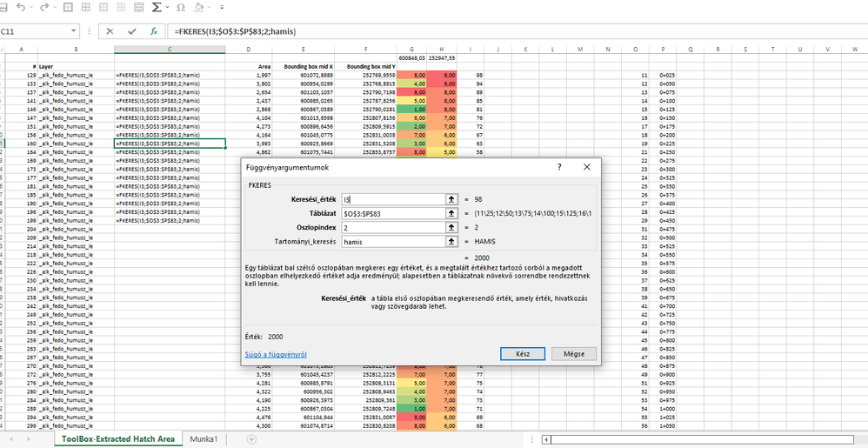The width and height of the screenshot is (868, 448).
Task: Confirm formula entry with the checkmark icon
Action: (131, 31)
